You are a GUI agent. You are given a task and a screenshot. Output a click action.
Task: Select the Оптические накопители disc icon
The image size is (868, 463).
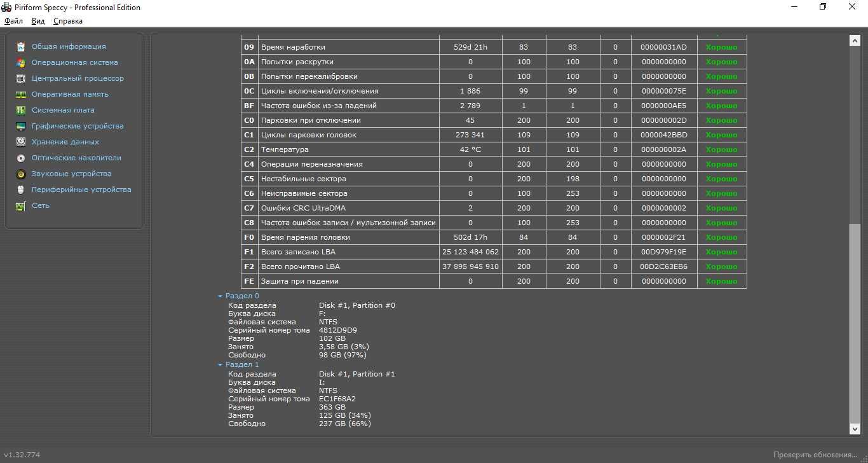click(21, 158)
